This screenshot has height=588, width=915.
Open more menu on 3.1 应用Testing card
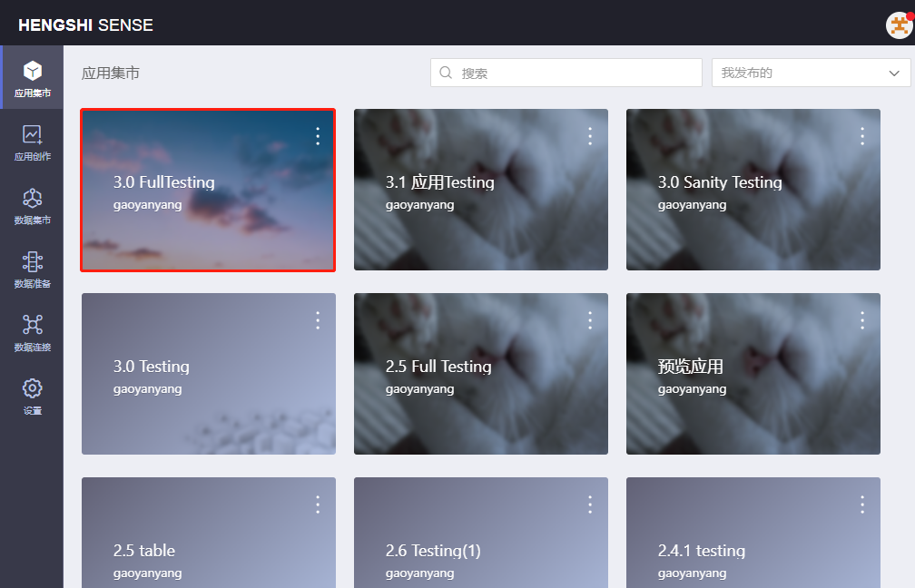coord(590,136)
